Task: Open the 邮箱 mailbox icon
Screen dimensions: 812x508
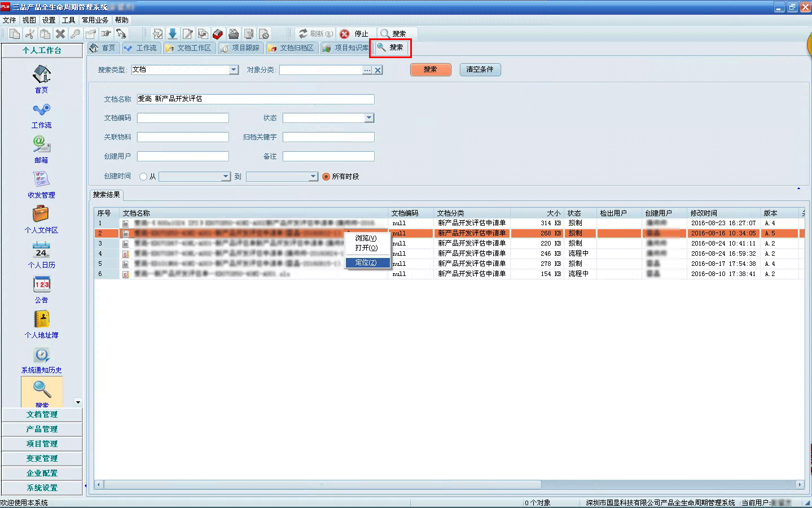Action: (x=41, y=145)
